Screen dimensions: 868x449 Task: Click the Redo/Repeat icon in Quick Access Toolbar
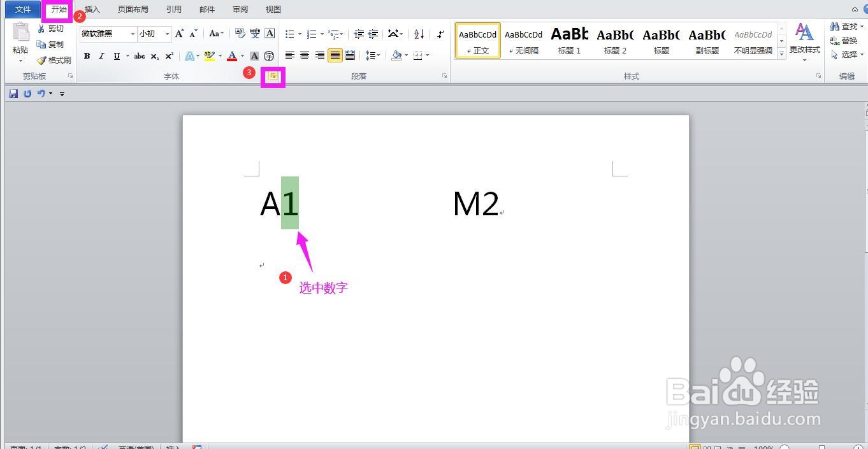27,94
